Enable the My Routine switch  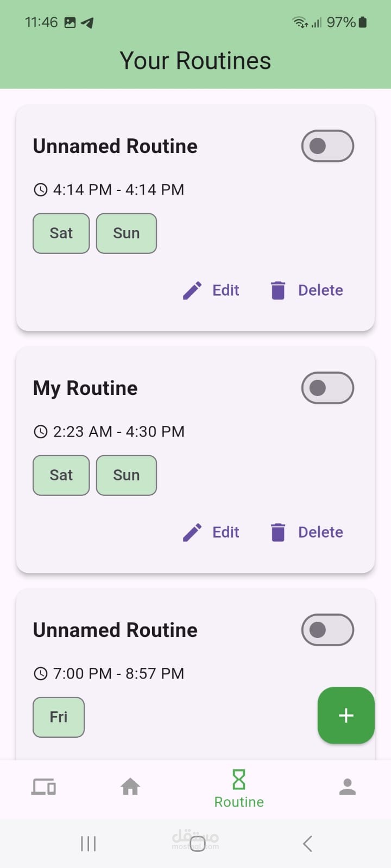coord(327,388)
